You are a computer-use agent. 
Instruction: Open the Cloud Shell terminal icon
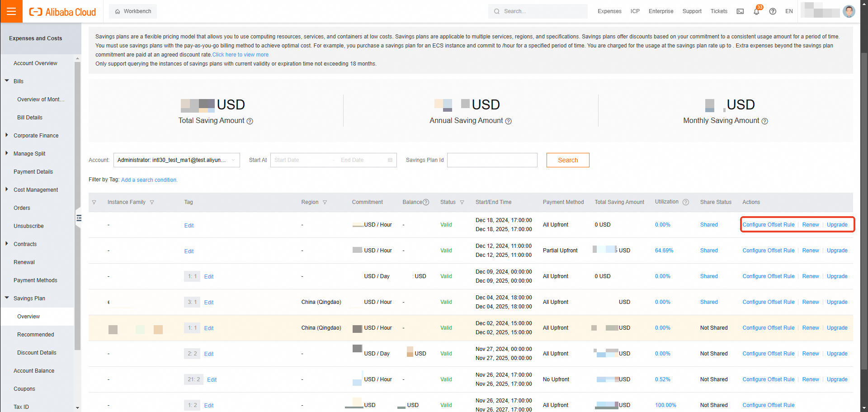(x=740, y=11)
